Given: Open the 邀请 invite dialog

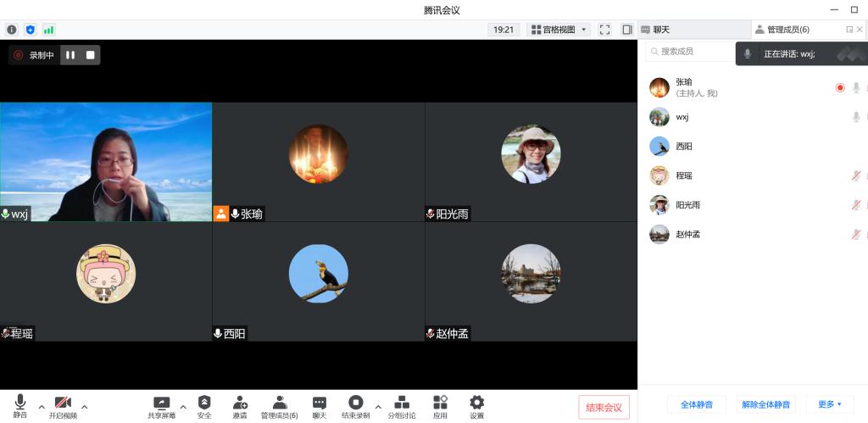Looking at the screenshot, I should coord(240,406).
